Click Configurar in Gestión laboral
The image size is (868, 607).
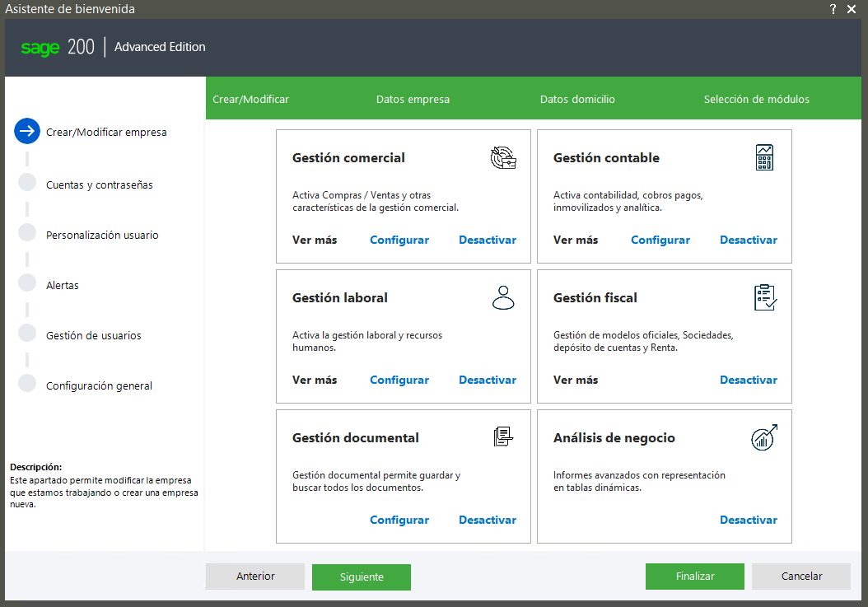[399, 380]
